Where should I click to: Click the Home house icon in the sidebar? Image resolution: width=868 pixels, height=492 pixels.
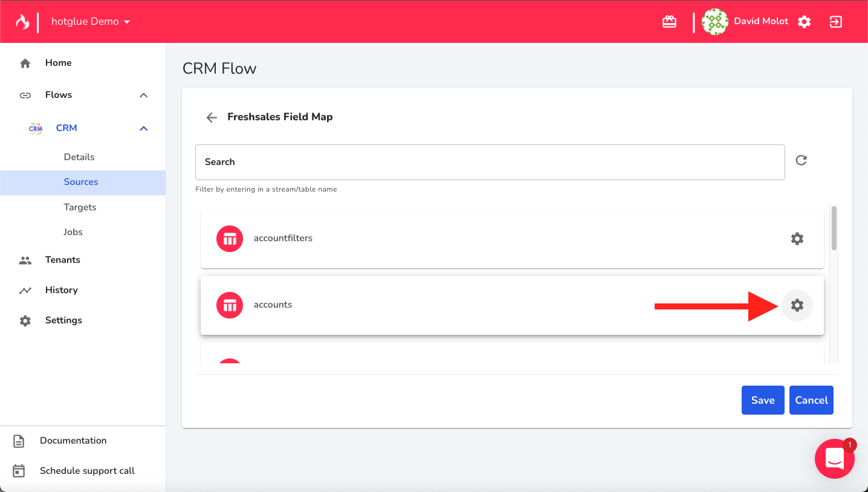[25, 63]
